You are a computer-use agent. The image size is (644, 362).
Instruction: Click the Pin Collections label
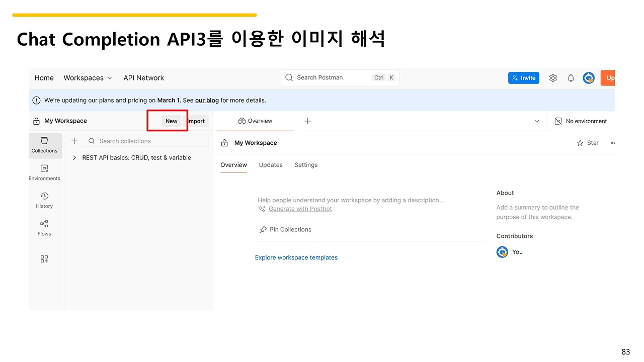(290, 230)
